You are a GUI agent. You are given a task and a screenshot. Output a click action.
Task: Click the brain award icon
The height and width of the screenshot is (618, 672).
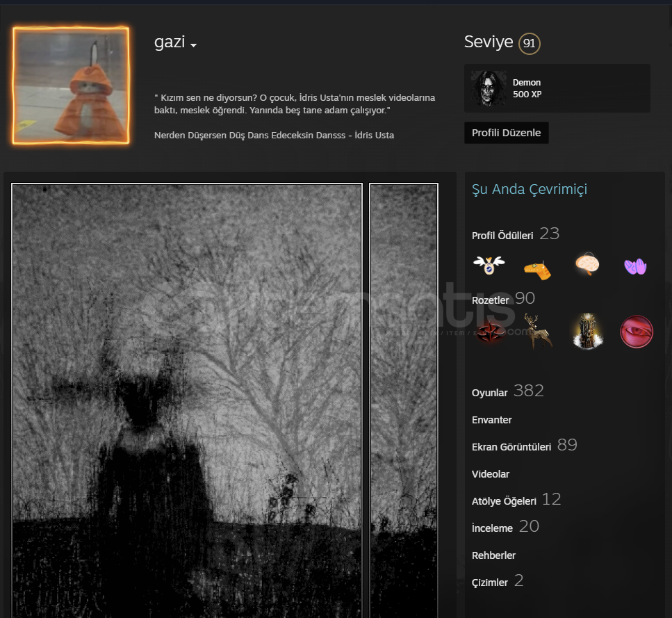point(587,263)
